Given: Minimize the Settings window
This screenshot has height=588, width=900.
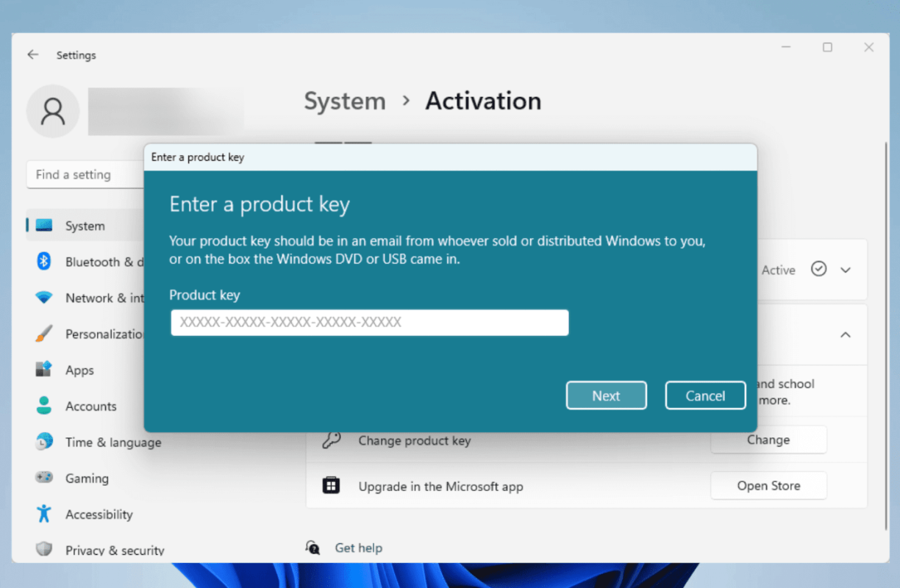Looking at the screenshot, I should click(x=786, y=47).
